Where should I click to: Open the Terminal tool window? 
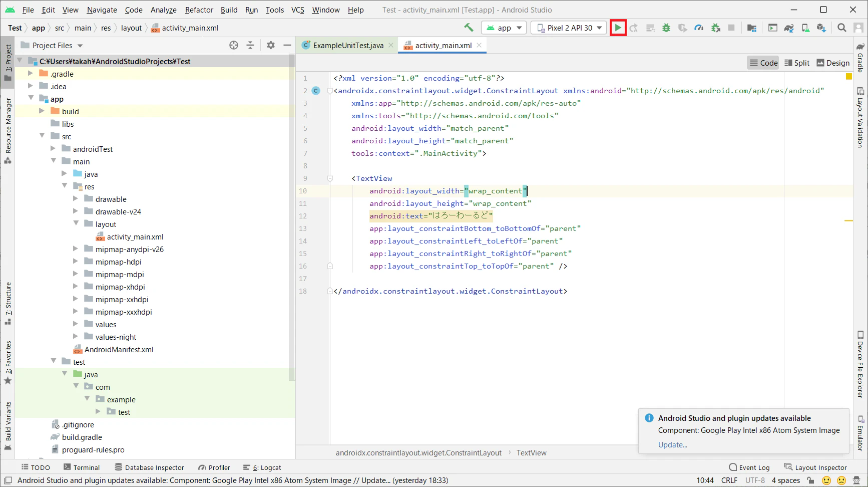pyautogui.click(x=82, y=467)
